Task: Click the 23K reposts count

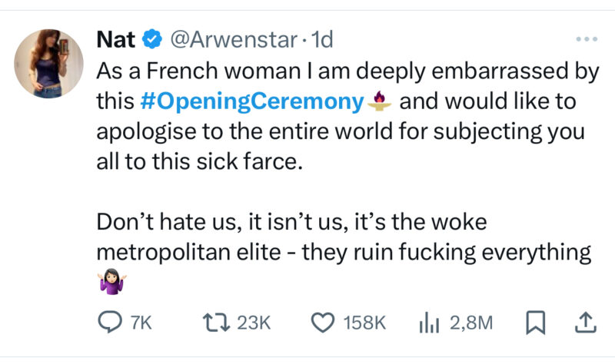Action: [254, 323]
